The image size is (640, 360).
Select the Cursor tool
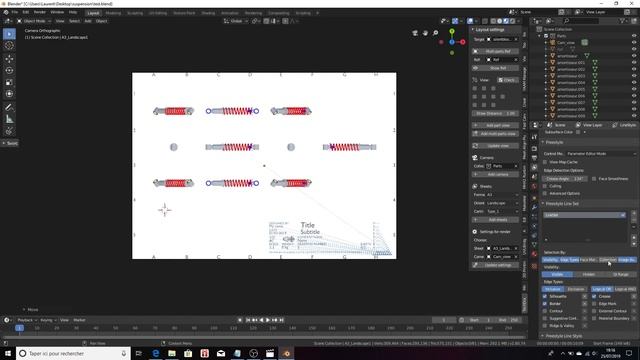click(x=9, y=46)
